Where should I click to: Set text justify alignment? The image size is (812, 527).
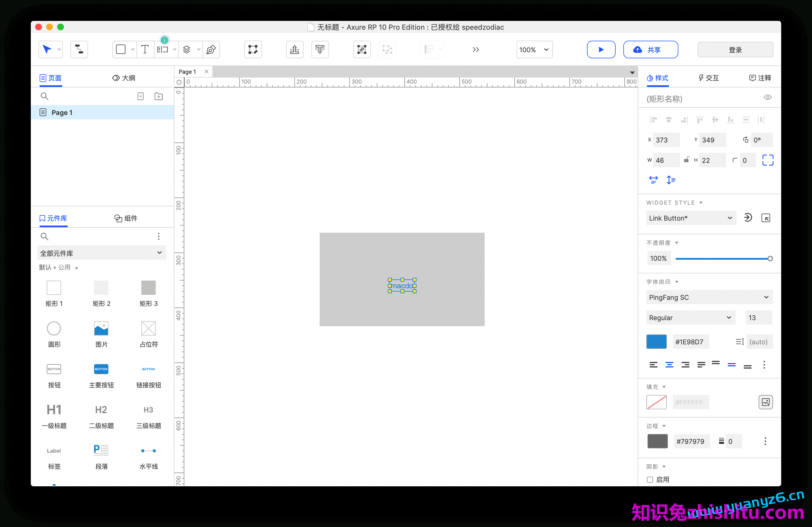coord(701,365)
